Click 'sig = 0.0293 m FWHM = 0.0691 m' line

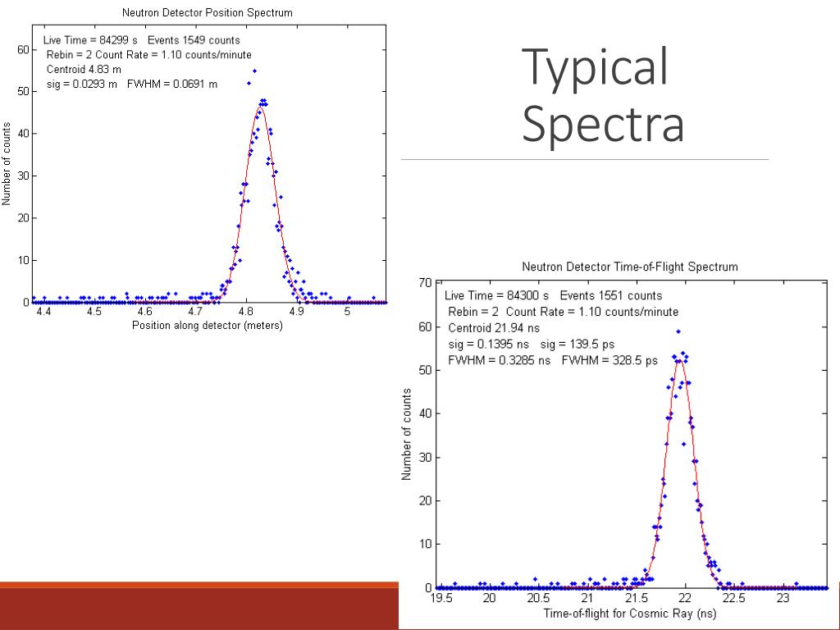coord(132,84)
